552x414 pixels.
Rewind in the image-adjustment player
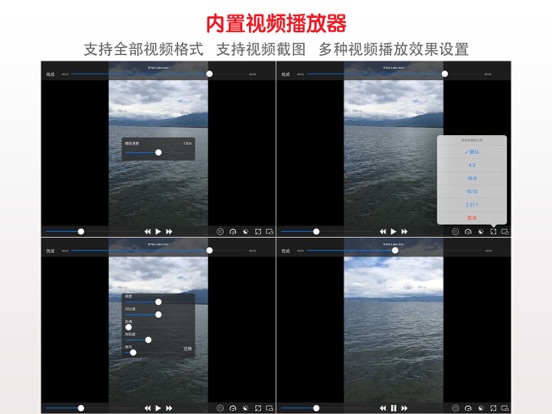(x=148, y=408)
